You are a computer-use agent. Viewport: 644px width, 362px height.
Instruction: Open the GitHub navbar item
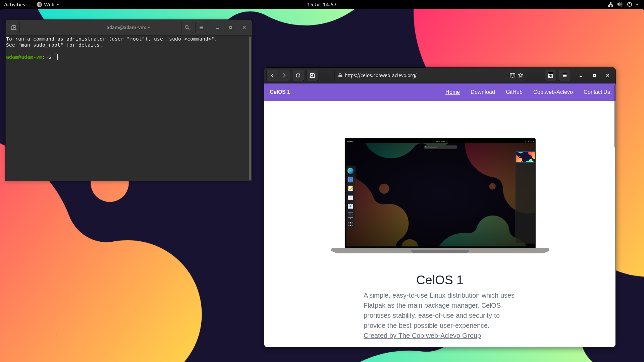click(514, 92)
